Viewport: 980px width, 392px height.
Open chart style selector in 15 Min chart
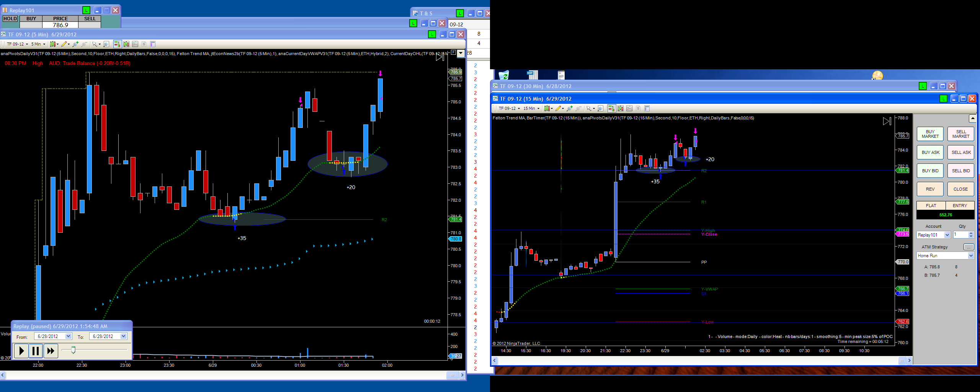click(x=548, y=108)
